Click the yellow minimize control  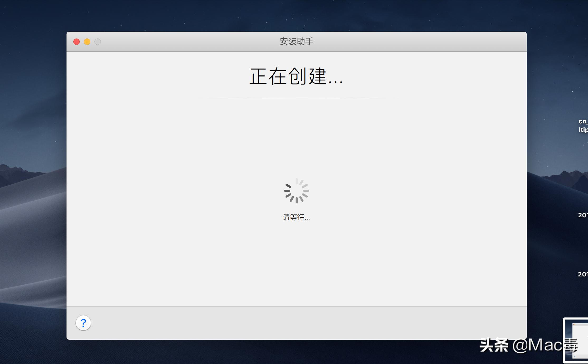87,41
